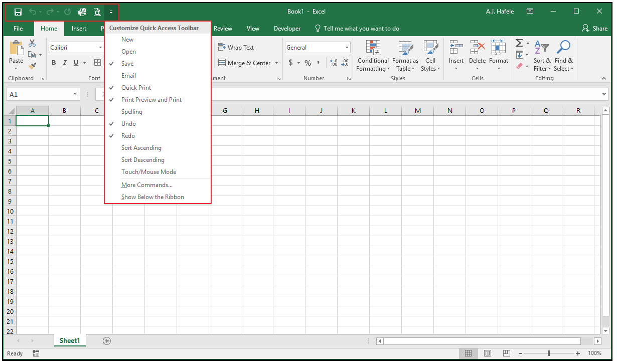Uncheck Save in customize menu
Screen dimensions: 617x364
pyautogui.click(x=158, y=64)
